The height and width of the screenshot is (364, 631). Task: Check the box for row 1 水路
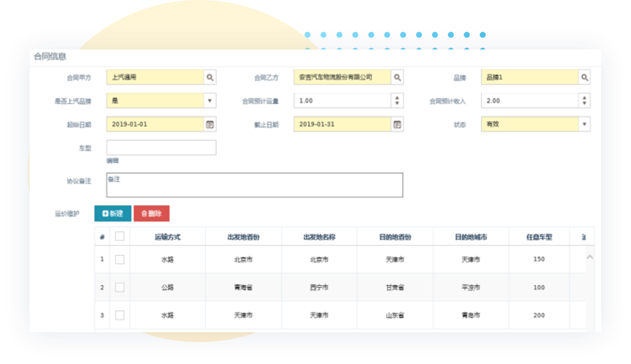[120, 259]
